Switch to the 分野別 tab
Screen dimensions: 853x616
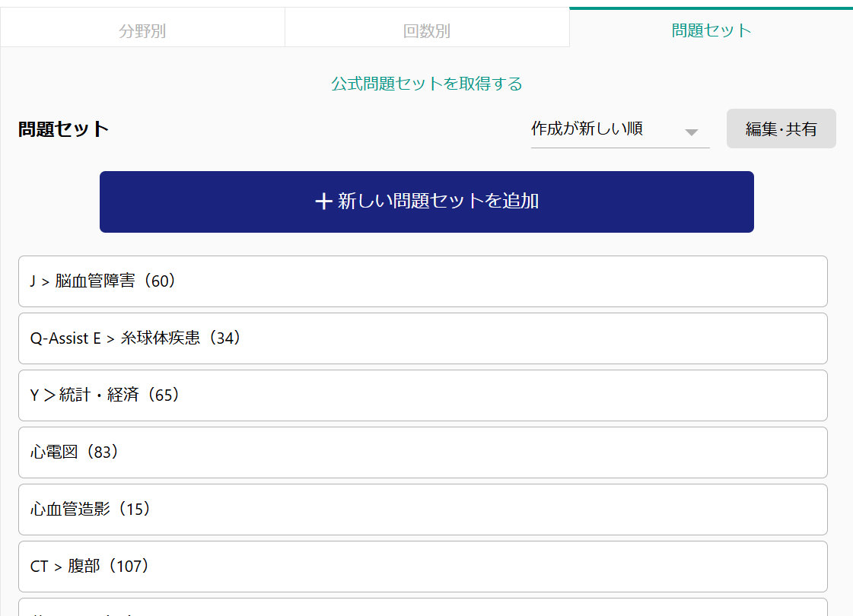tap(142, 31)
